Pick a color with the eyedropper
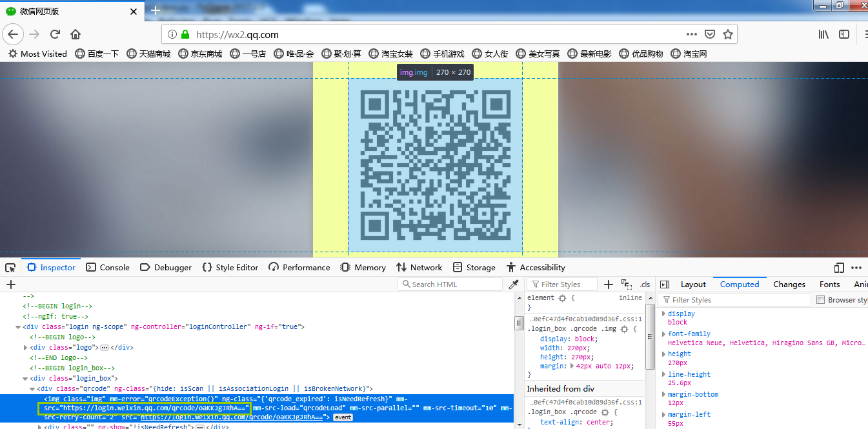Image resolution: width=868 pixels, height=429 pixels. (x=514, y=284)
